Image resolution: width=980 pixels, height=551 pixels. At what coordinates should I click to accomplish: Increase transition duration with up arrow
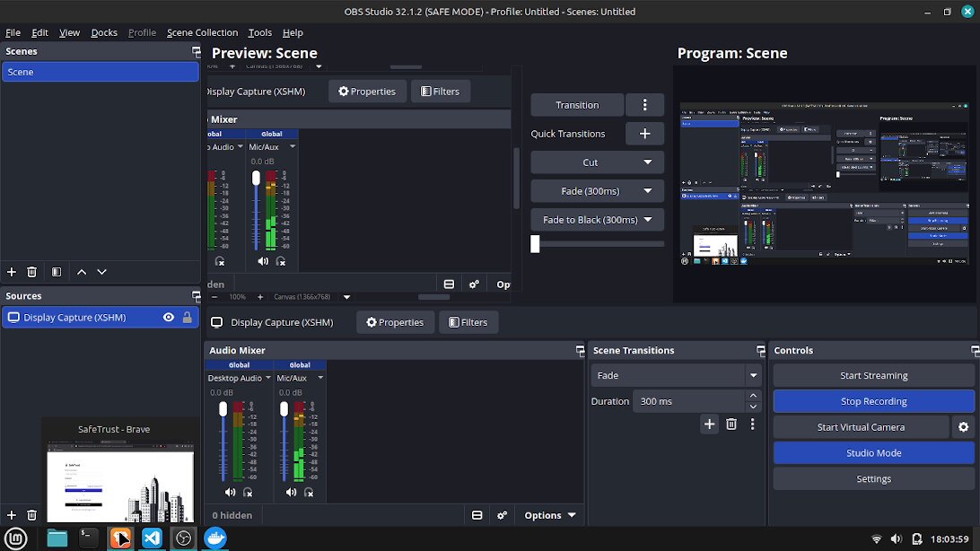[753, 396]
